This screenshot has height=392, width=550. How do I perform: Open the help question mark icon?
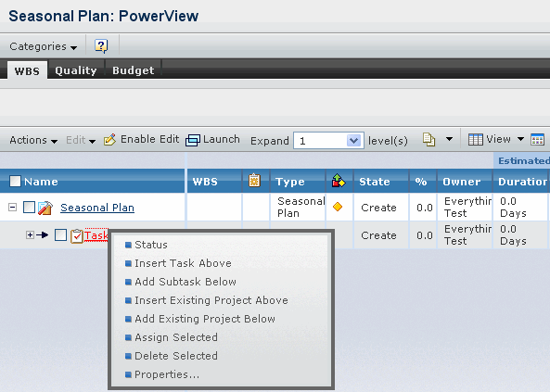coord(101,45)
